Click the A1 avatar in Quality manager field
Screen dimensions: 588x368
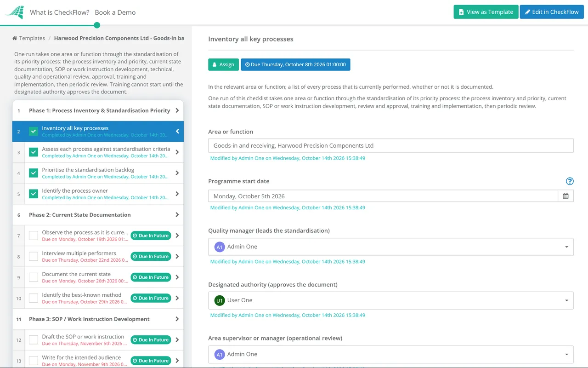pos(220,247)
